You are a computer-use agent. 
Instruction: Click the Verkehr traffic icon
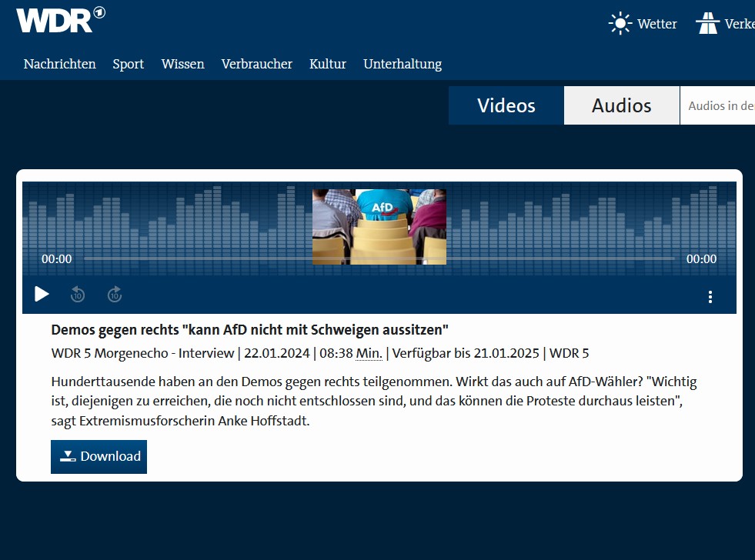[707, 22]
